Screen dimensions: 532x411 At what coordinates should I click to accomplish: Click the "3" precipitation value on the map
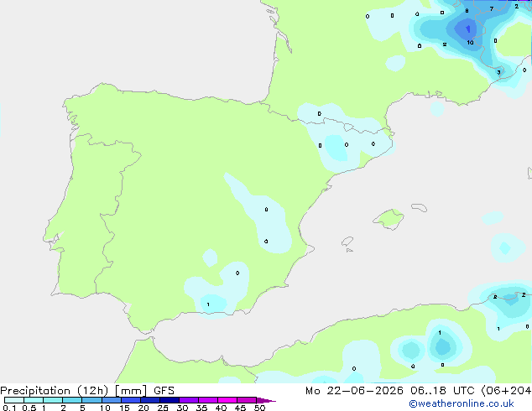(x=498, y=72)
